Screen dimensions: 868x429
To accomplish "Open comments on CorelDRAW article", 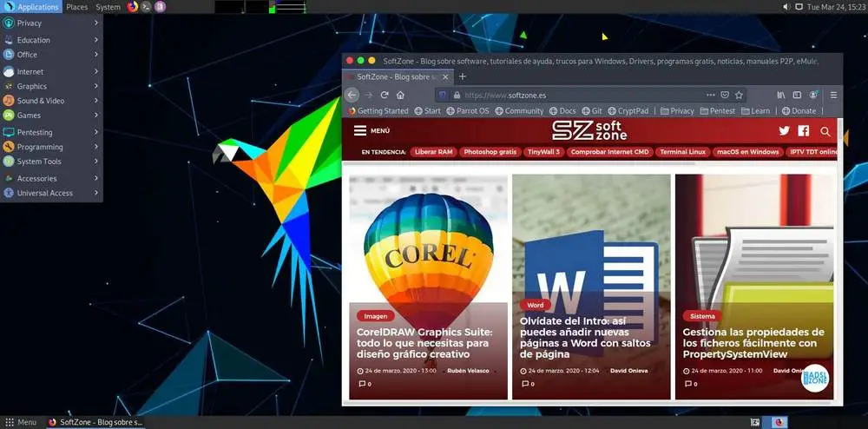I will click(x=365, y=384).
